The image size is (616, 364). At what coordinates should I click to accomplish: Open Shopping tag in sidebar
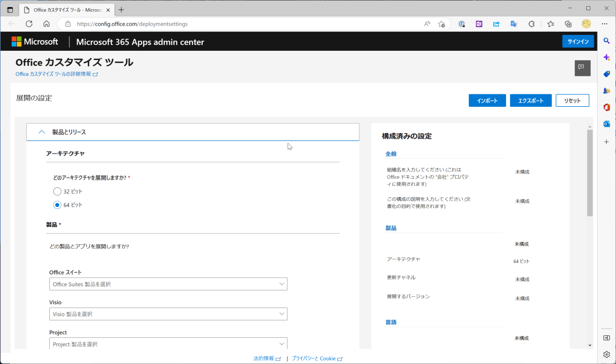click(606, 74)
